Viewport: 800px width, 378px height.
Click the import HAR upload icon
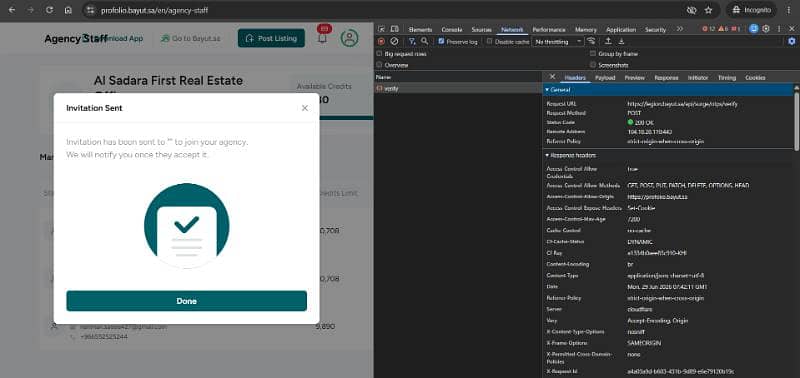pos(609,41)
